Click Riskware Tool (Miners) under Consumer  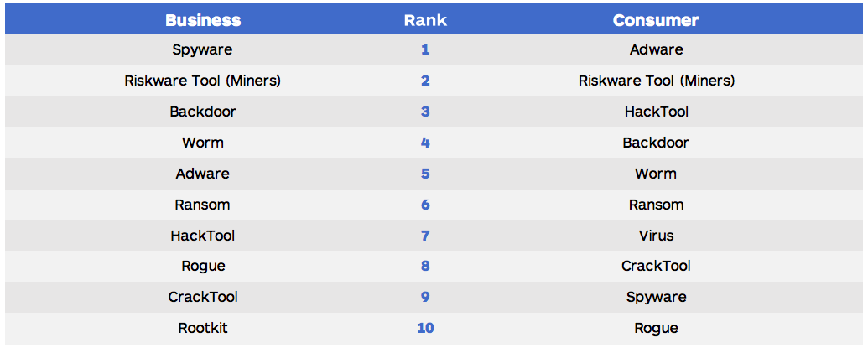(656, 81)
